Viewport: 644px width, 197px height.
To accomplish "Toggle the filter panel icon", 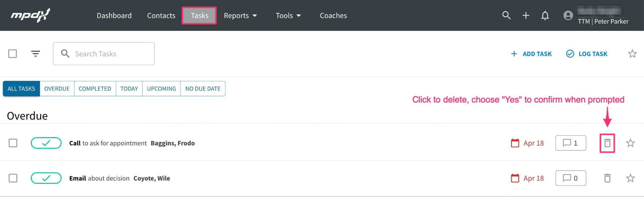I will [x=36, y=53].
